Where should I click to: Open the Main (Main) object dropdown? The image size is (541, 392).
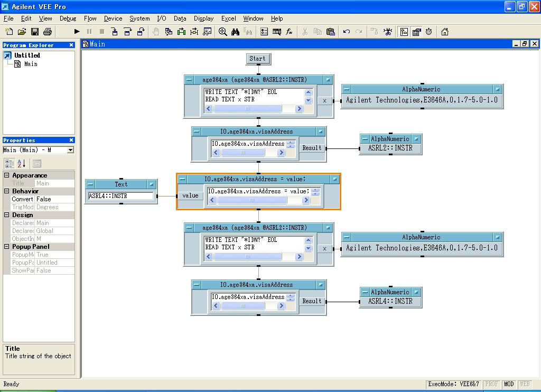coord(70,150)
